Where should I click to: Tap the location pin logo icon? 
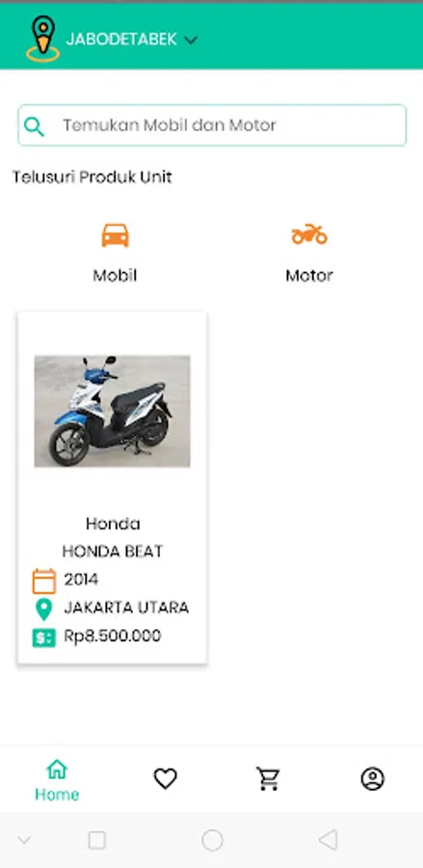coord(43,39)
